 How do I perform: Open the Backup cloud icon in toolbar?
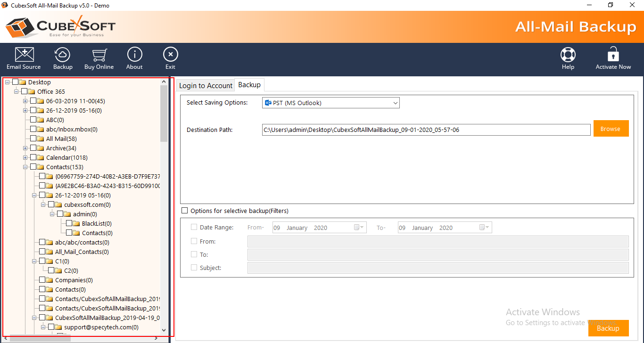coord(63,55)
